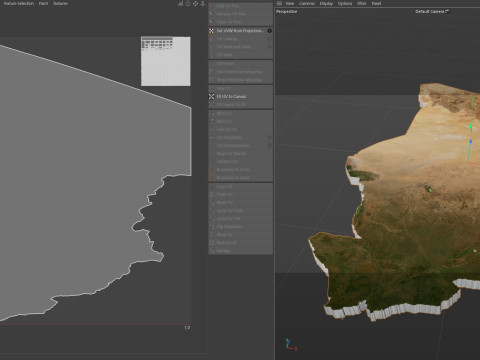Click the Clear UV Pins icon
The image size is (480, 360).
pyautogui.click(x=211, y=22)
